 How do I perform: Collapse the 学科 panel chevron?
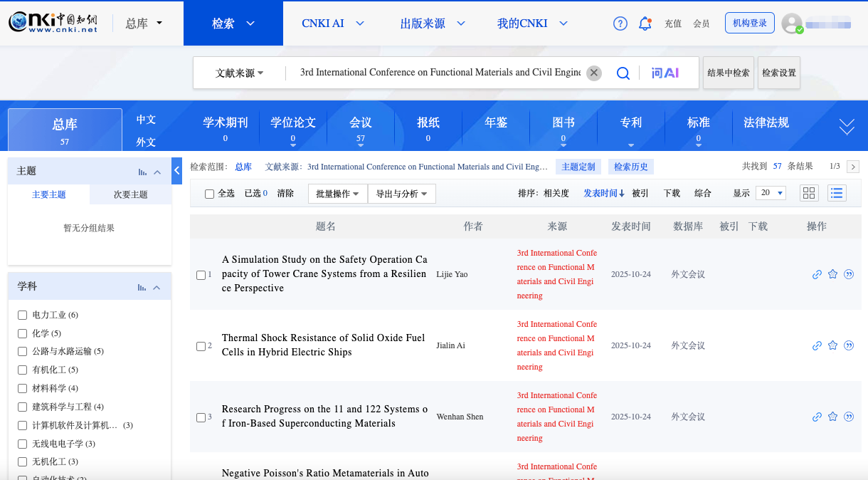[157, 287]
